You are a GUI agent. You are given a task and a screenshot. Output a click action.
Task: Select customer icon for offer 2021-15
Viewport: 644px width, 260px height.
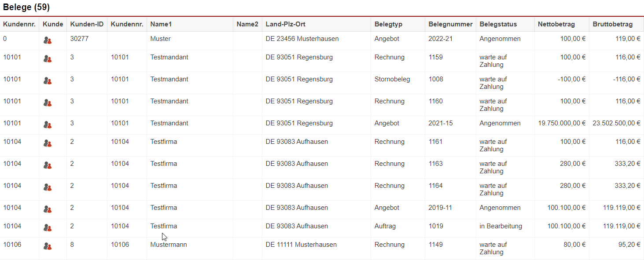pyautogui.click(x=48, y=125)
